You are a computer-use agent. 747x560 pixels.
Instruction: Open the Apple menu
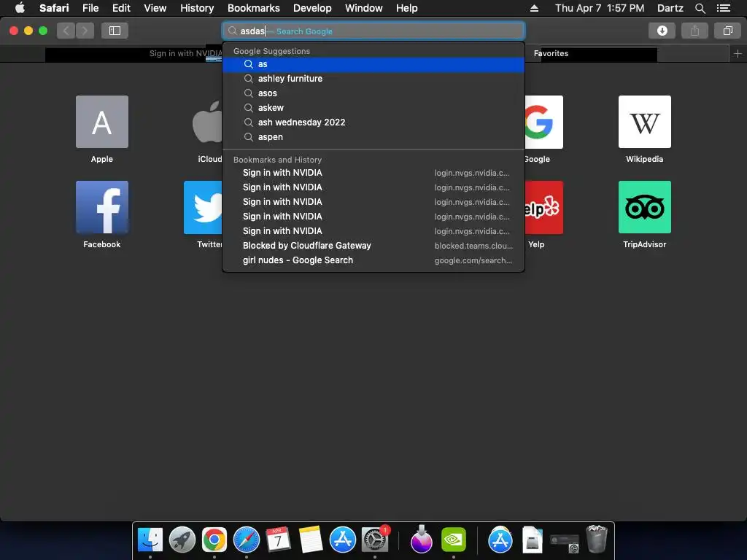[20, 8]
